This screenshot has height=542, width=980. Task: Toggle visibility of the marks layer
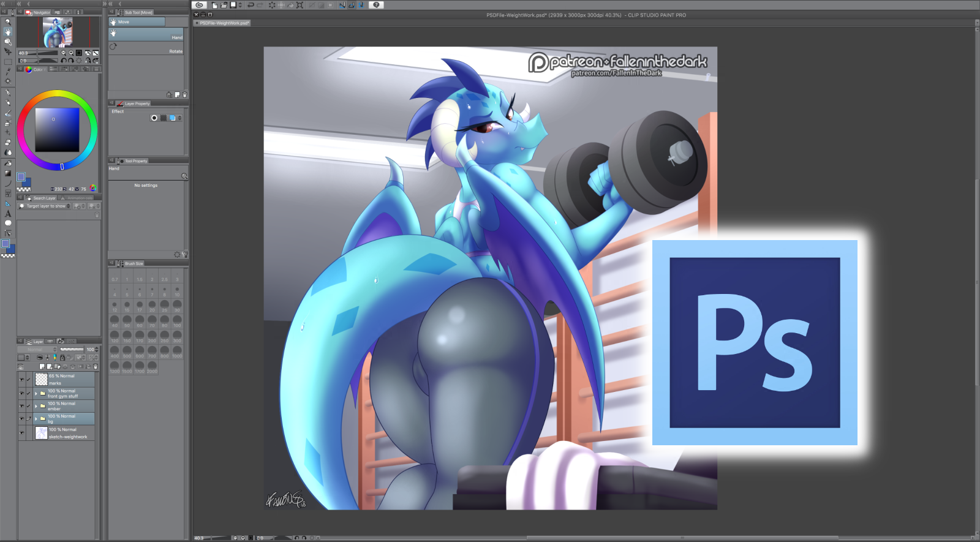coord(21,380)
